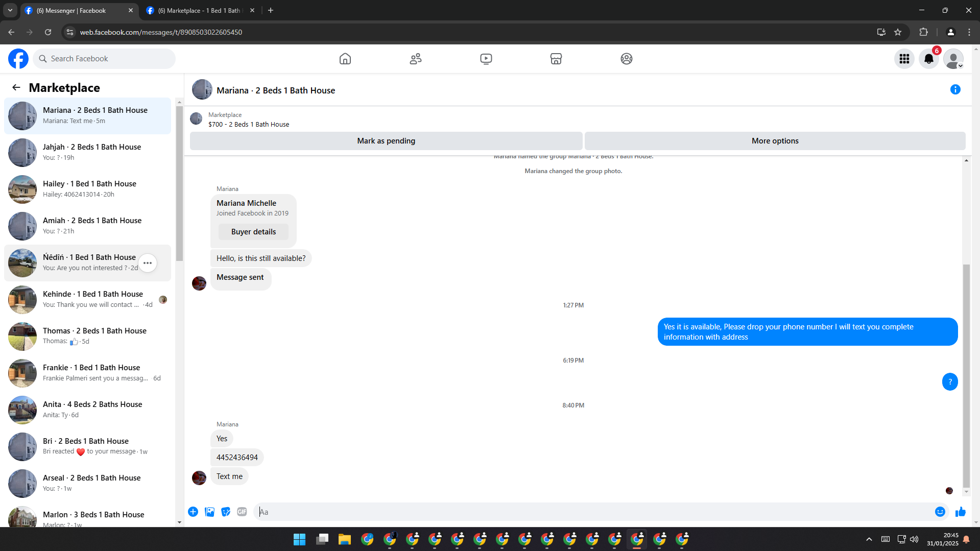Open the volume control in system tray
The height and width of the screenshot is (551, 980).
914,539
